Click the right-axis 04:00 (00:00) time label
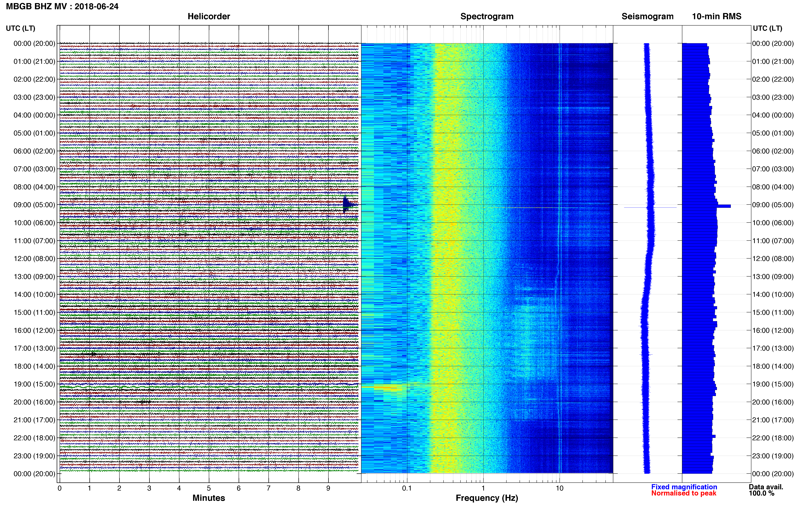Viewport: 812px width, 508px height. [773, 115]
